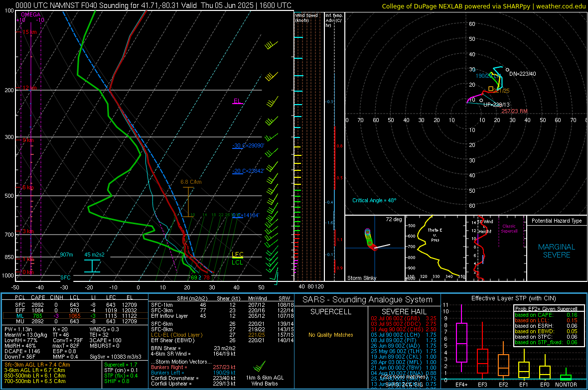This screenshot has width=588, height=390.
Task: Click the based on CAPE: 0.16 entry
Action: pos(546,315)
